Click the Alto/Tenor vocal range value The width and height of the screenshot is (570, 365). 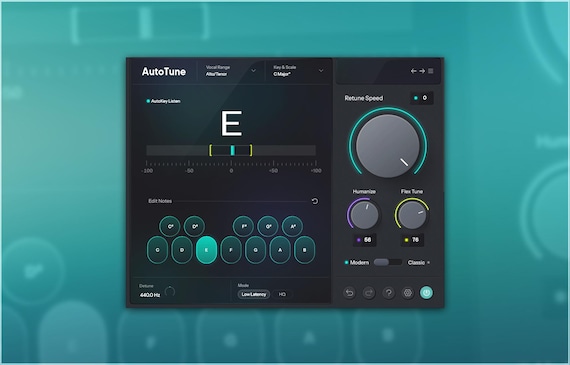(217, 74)
